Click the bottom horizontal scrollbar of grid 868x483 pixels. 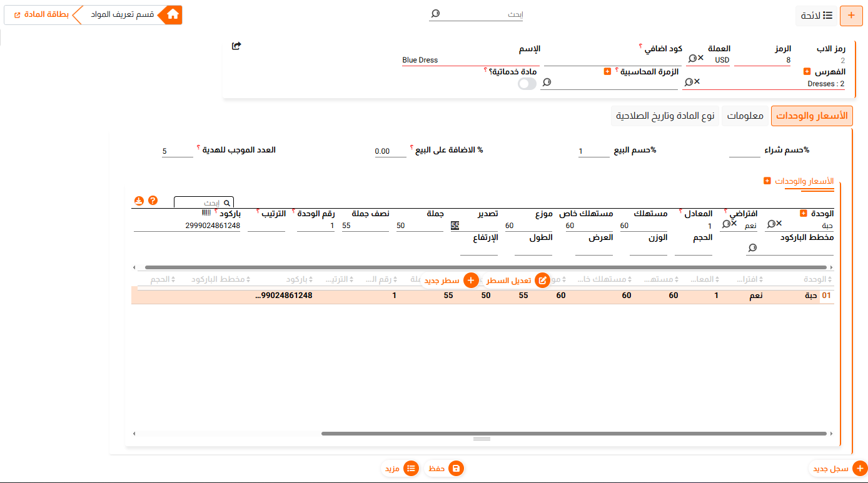574,433
